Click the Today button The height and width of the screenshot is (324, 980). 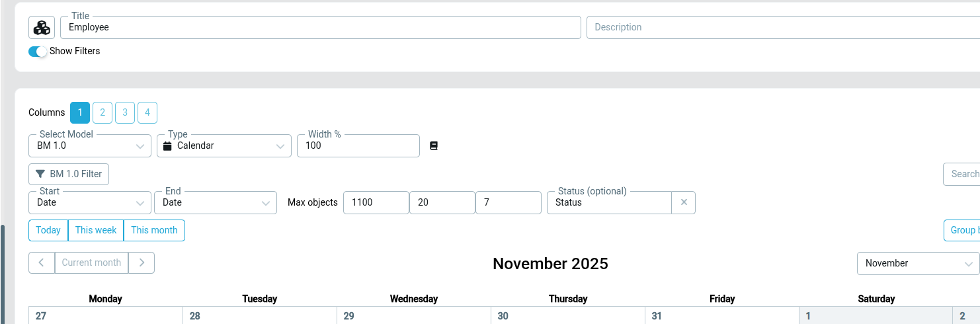pyautogui.click(x=48, y=230)
